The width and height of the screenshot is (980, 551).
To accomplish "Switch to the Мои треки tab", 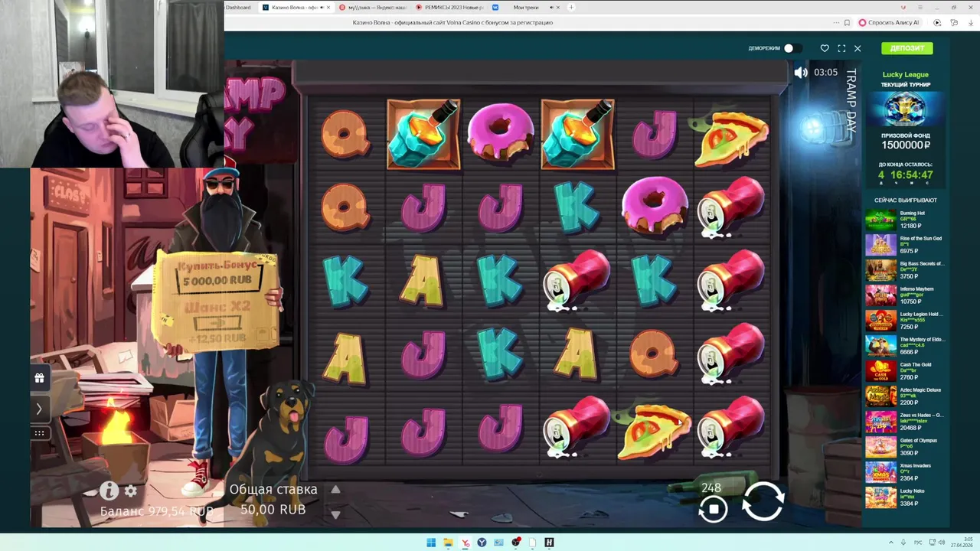I will [x=525, y=7].
